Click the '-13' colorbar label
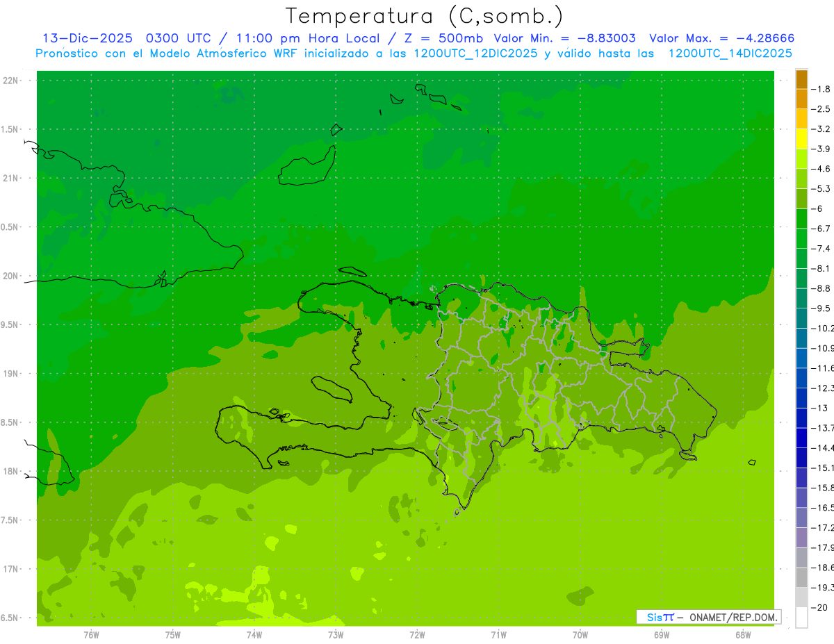The width and height of the screenshot is (834, 644). pyautogui.click(x=819, y=408)
